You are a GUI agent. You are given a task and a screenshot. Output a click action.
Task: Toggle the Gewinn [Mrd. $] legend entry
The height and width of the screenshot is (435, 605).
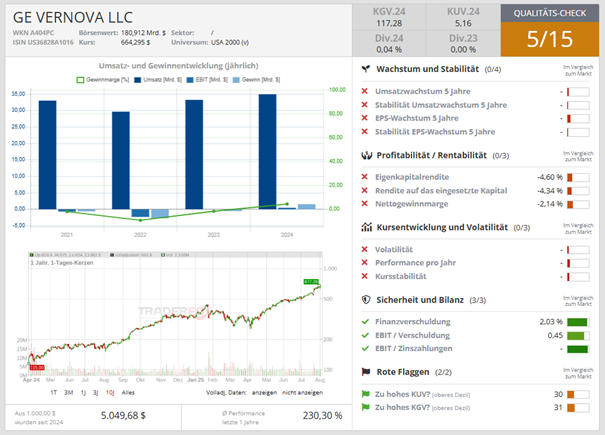pyautogui.click(x=257, y=80)
